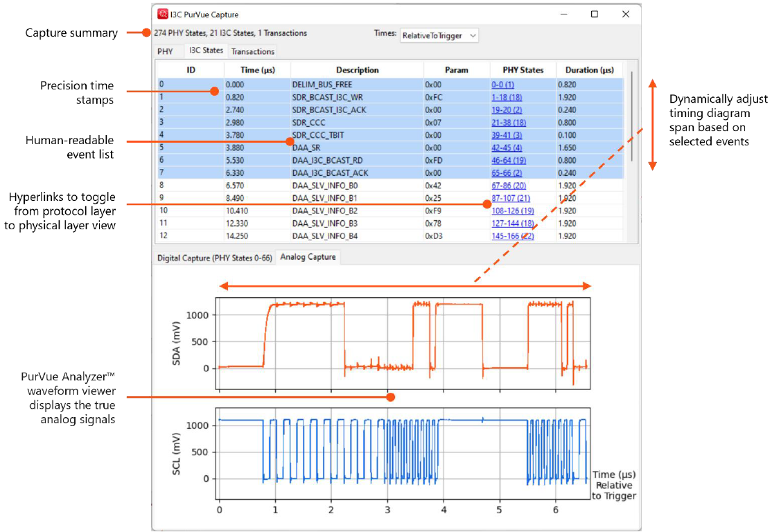Select the I3C States tab
This screenshot has width=772, height=532.
206,50
